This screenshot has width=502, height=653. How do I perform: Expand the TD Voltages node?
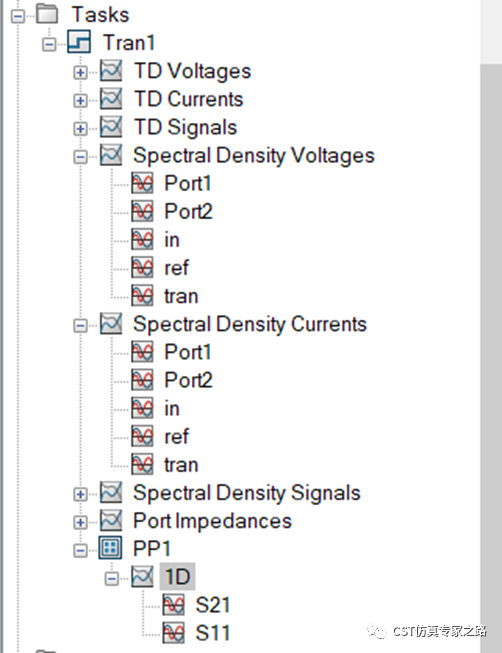click(x=80, y=72)
